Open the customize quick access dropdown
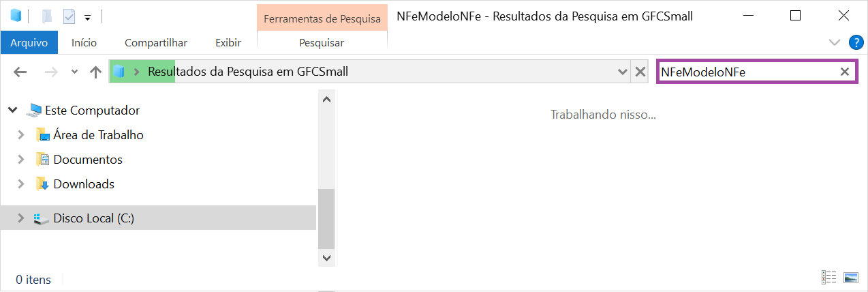 pos(88,16)
